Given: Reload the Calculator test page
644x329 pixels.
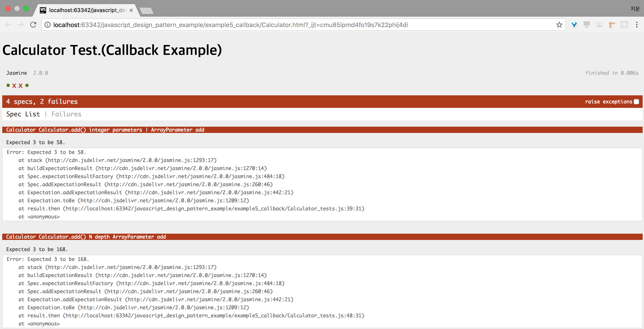Looking at the screenshot, I should 33,25.
